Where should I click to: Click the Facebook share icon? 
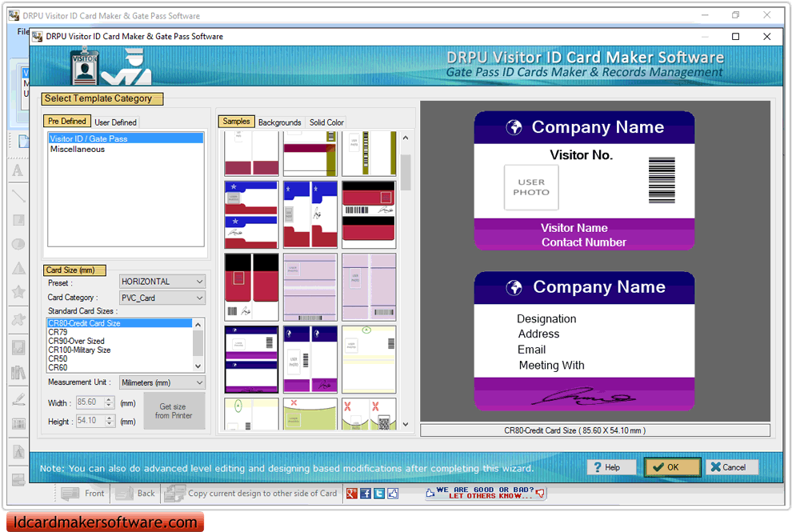click(365, 494)
